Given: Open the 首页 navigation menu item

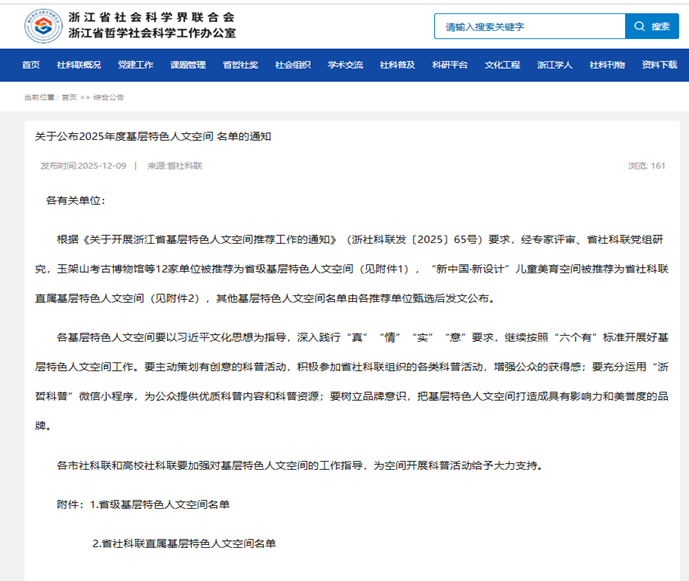Looking at the screenshot, I should (x=31, y=65).
